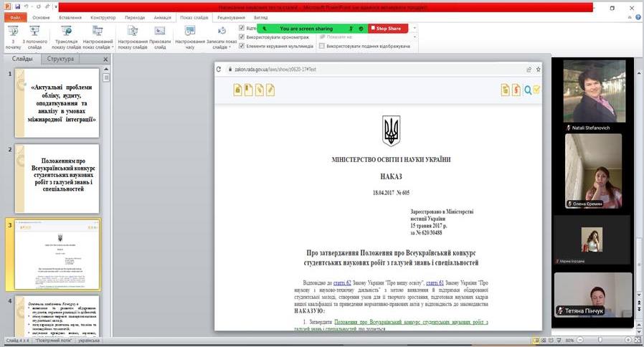Open Положення про Всеукраїнський конкурс green link
This screenshot has height=347, width=644.
(411, 323)
